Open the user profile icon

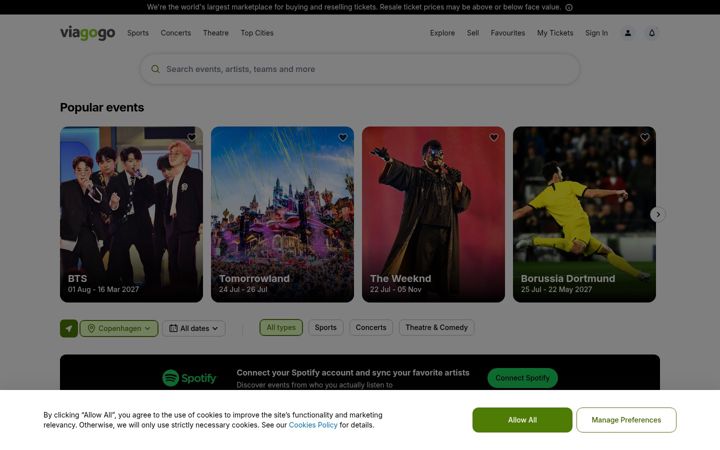pos(628,33)
